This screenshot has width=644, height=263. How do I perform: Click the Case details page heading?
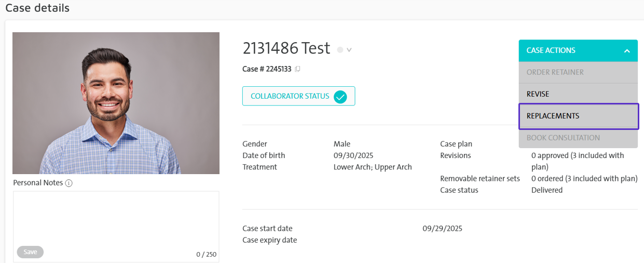click(x=37, y=8)
